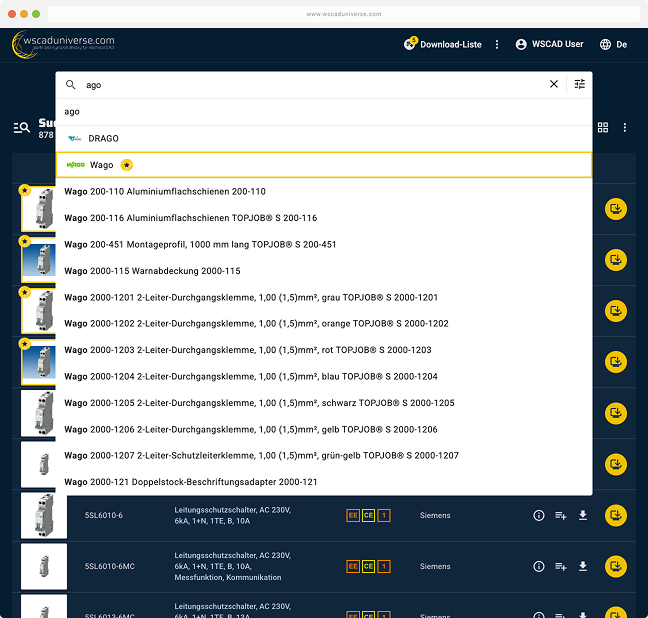This screenshot has width=648, height=618.
Task: Show info for part 5SL6010-6
Action: 538,515
